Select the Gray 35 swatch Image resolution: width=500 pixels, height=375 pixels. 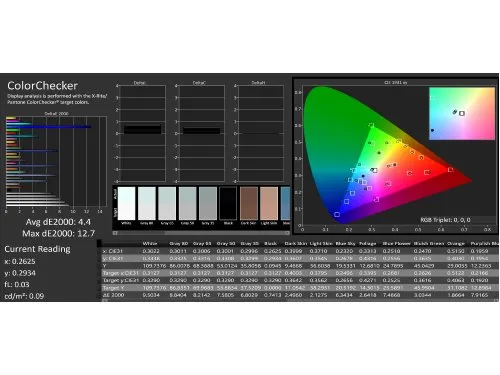coord(208,203)
